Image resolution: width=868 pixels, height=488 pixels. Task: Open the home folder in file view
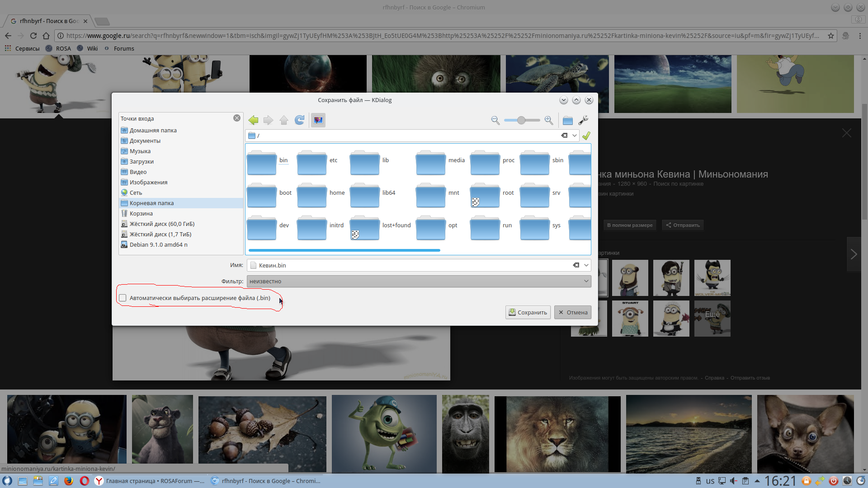coord(312,195)
